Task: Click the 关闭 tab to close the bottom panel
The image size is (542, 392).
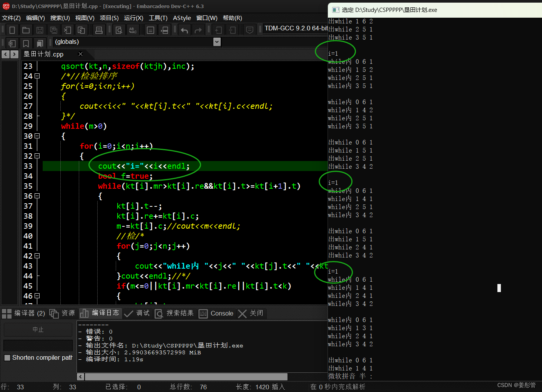Action: point(251,313)
